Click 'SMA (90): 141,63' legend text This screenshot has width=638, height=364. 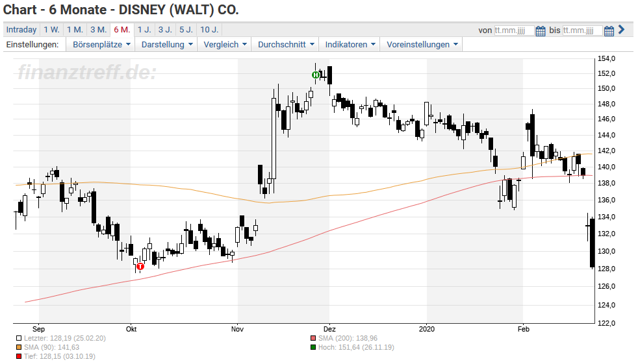click(x=52, y=347)
